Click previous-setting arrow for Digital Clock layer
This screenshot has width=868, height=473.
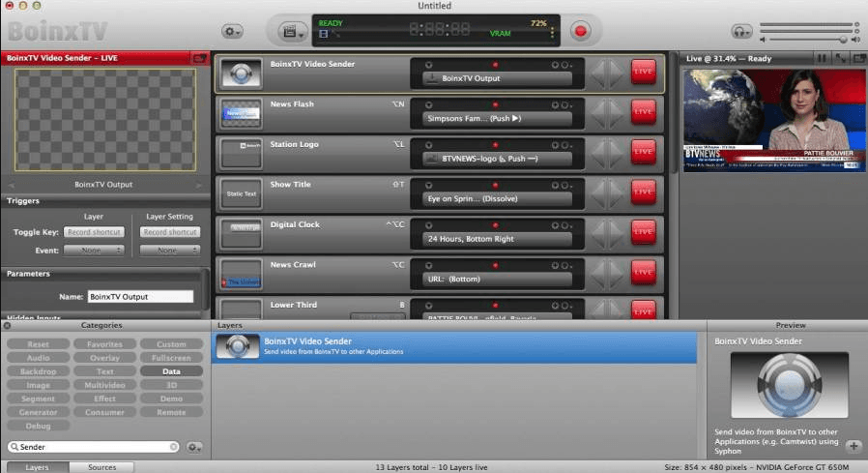tap(598, 233)
